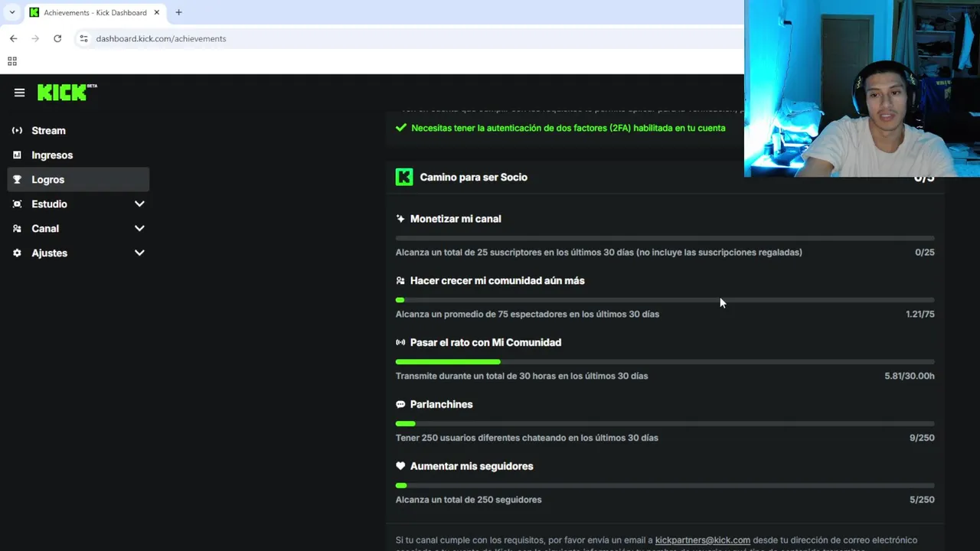Screen dimensions: 980x551
Task: Click the 5.81/30.00h streamed hours value
Action: click(x=910, y=376)
